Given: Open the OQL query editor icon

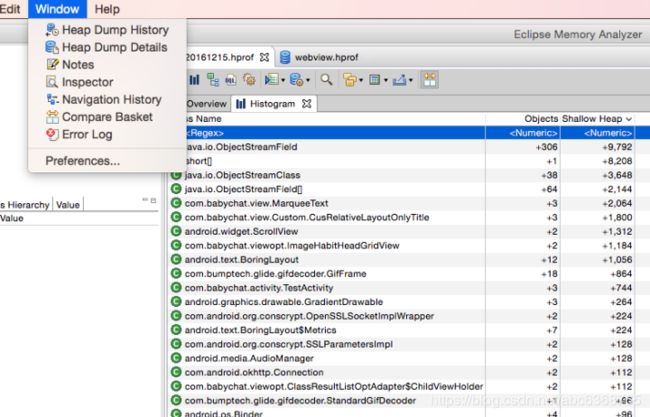Looking at the screenshot, I should 231,80.
